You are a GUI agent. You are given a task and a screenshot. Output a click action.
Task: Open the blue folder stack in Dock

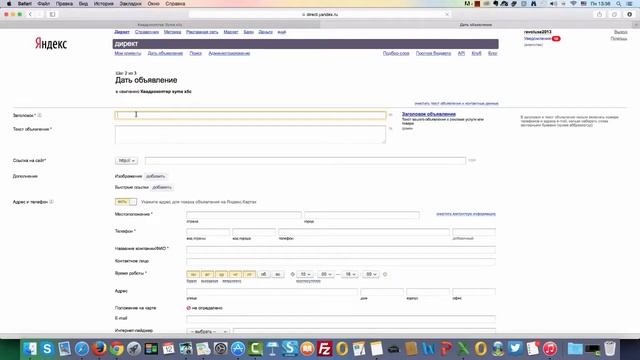coord(575,349)
